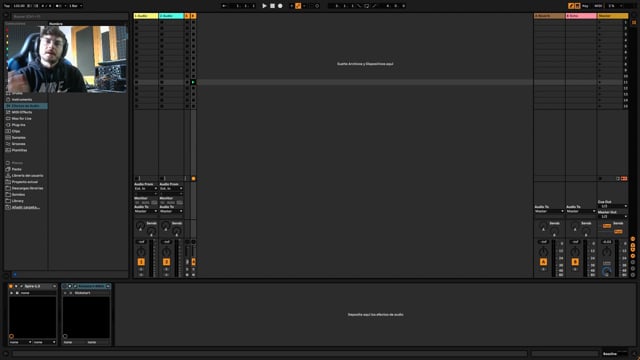Click the Añadir carpeta link
640x360 pixels.
pos(25,207)
